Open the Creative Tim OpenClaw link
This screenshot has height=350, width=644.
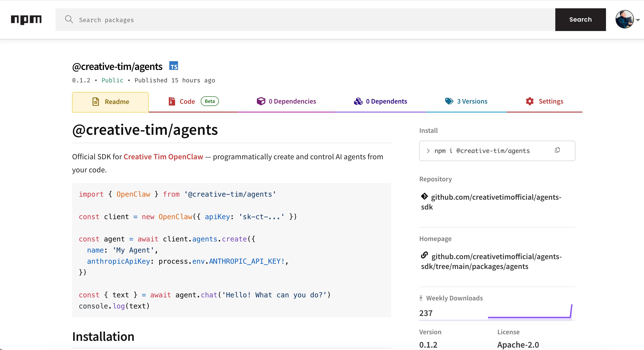click(x=163, y=157)
